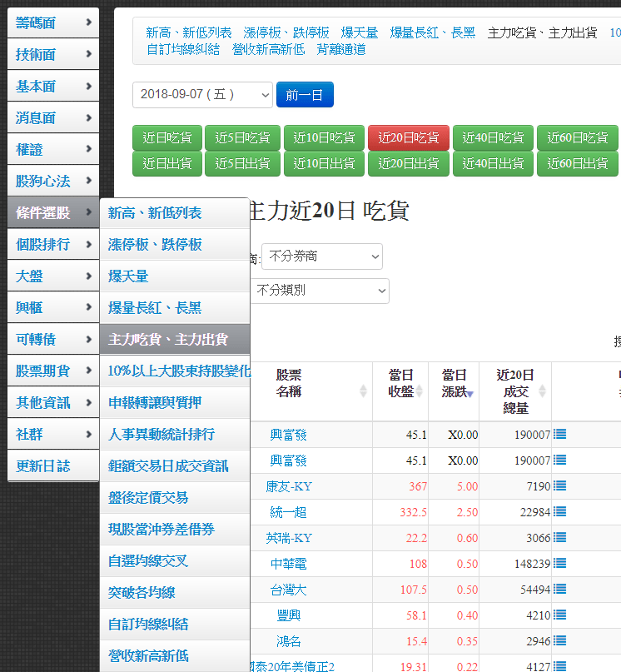Viewport: 621px width, 672px height.
Task: Open 申報轉讓與質押 submenu item
Action: 155,403
